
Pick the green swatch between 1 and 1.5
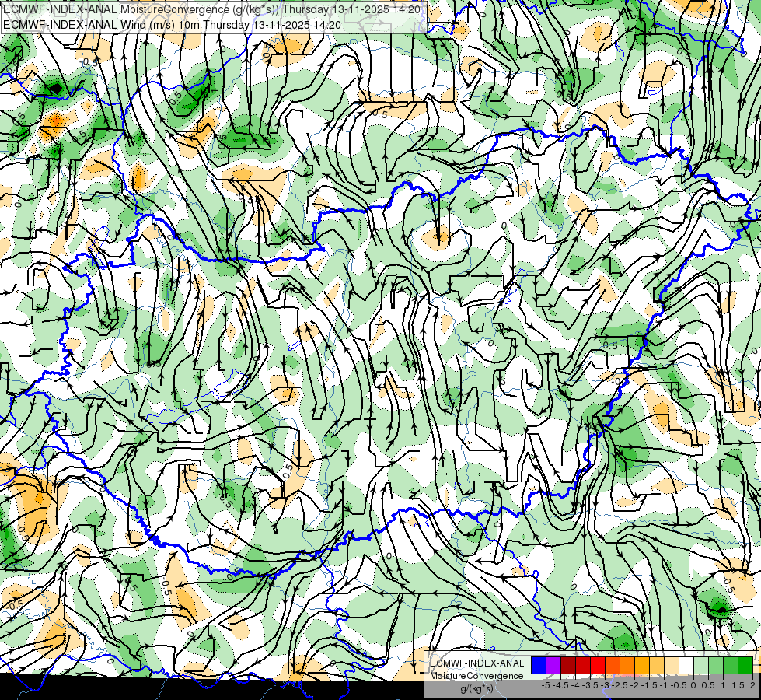[x=731, y=665]
